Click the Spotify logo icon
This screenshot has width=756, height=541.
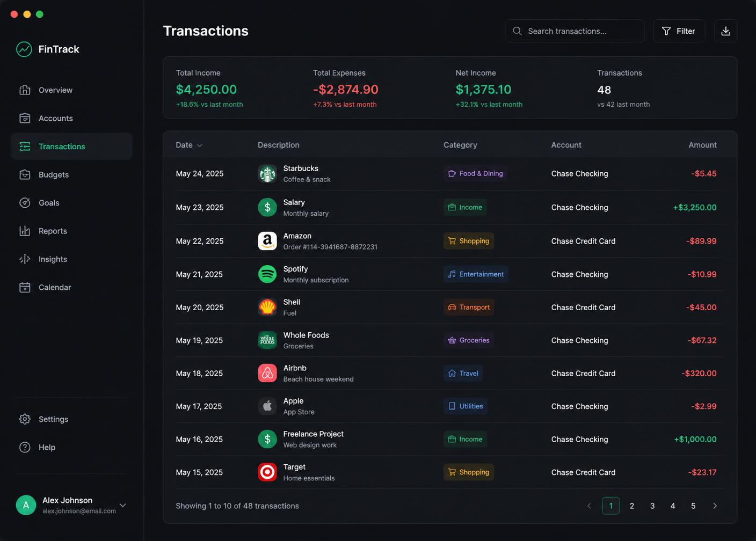(x=267, y=274)
